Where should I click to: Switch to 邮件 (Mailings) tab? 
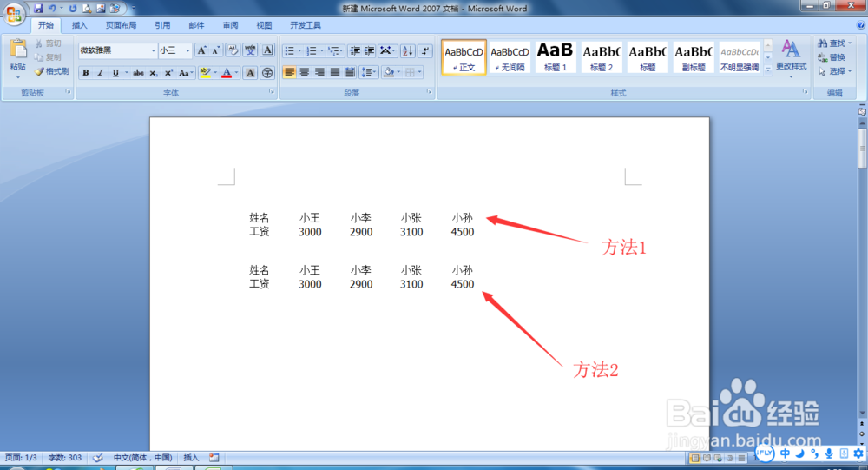click(196, 25)
